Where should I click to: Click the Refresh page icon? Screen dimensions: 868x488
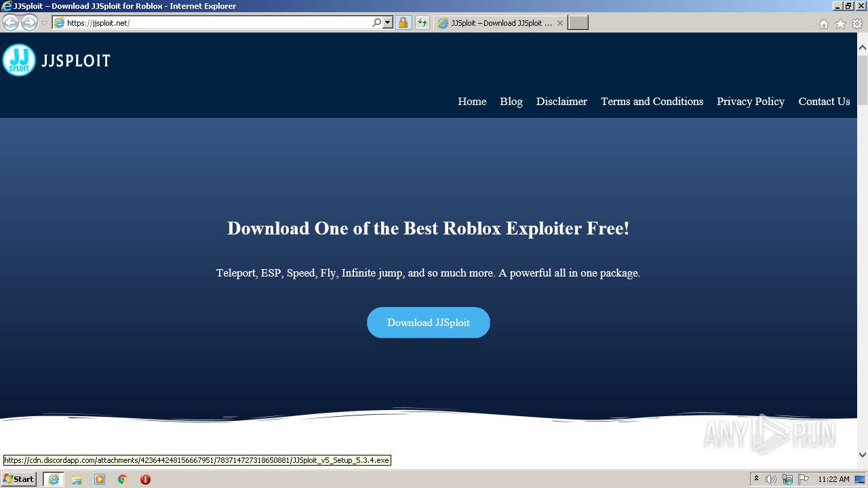pos(422,22)
